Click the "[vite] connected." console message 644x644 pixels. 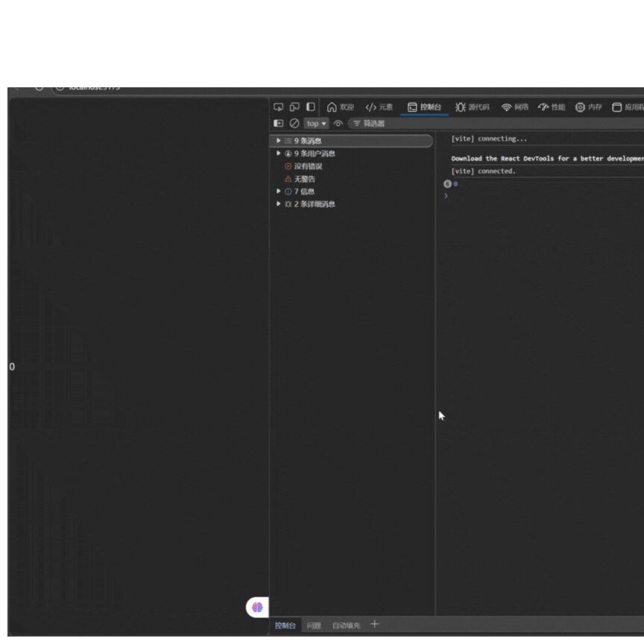483,171
